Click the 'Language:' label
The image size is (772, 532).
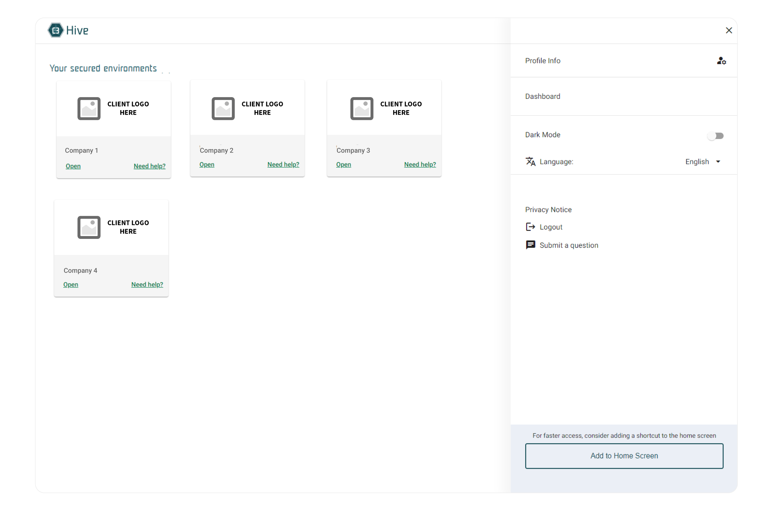coord(556,162)
